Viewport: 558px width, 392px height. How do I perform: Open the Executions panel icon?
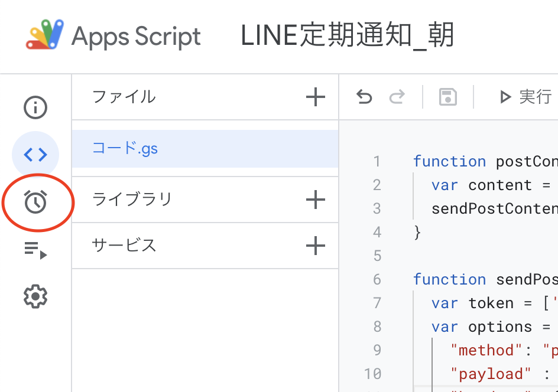pos(35,249)
